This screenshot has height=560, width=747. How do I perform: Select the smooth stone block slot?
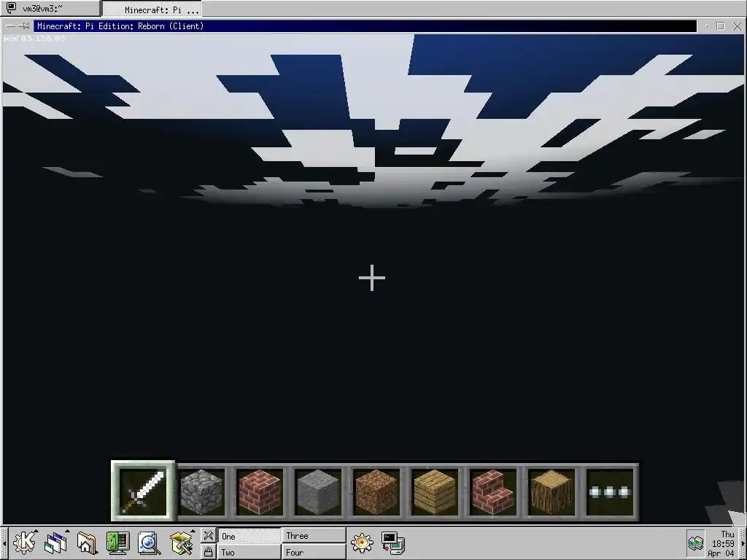coord(318,492)
